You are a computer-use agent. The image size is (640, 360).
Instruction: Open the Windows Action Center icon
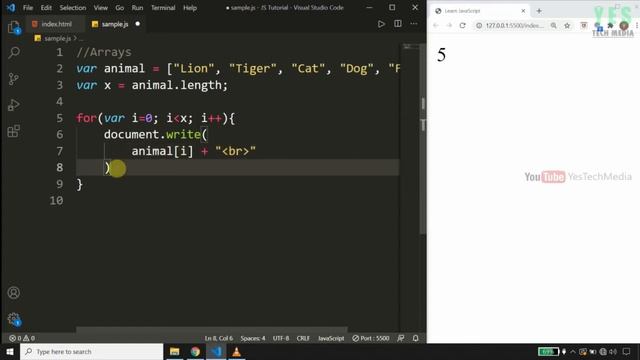pyautogui.click(x=627, y=351)
